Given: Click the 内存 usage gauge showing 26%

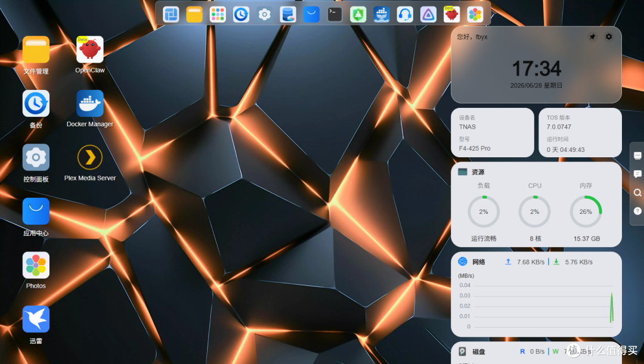Looking at the screenshot, I should tap(586, 211).
